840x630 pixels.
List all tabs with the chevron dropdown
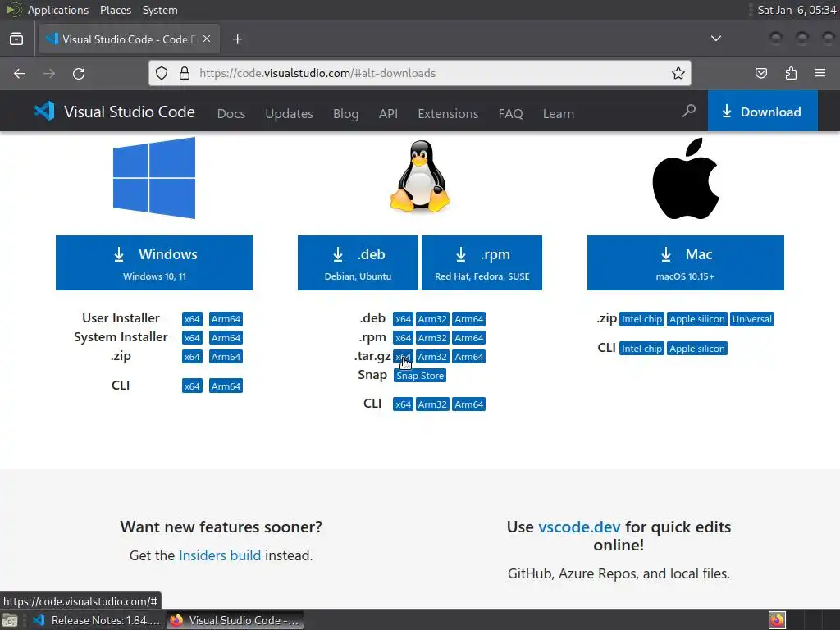[x=715, y=39]
